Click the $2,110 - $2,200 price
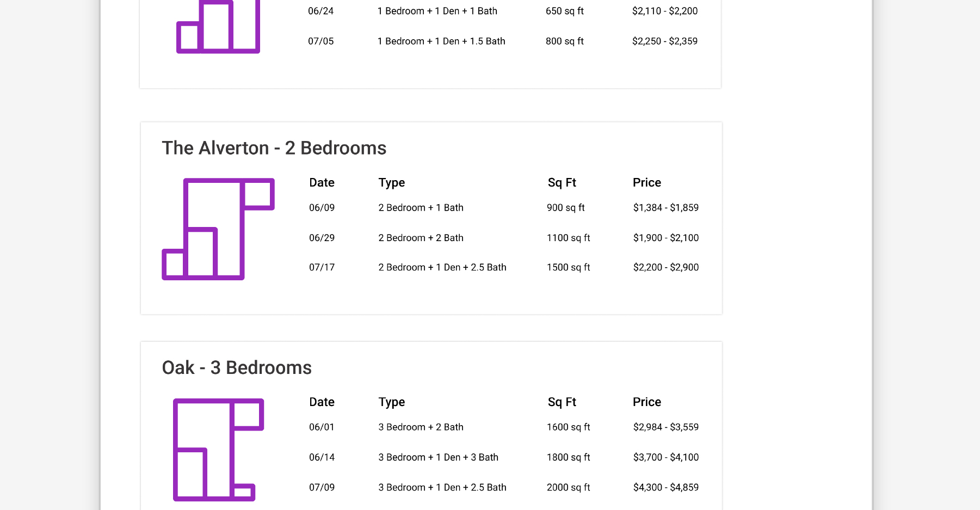 (664, 11)
